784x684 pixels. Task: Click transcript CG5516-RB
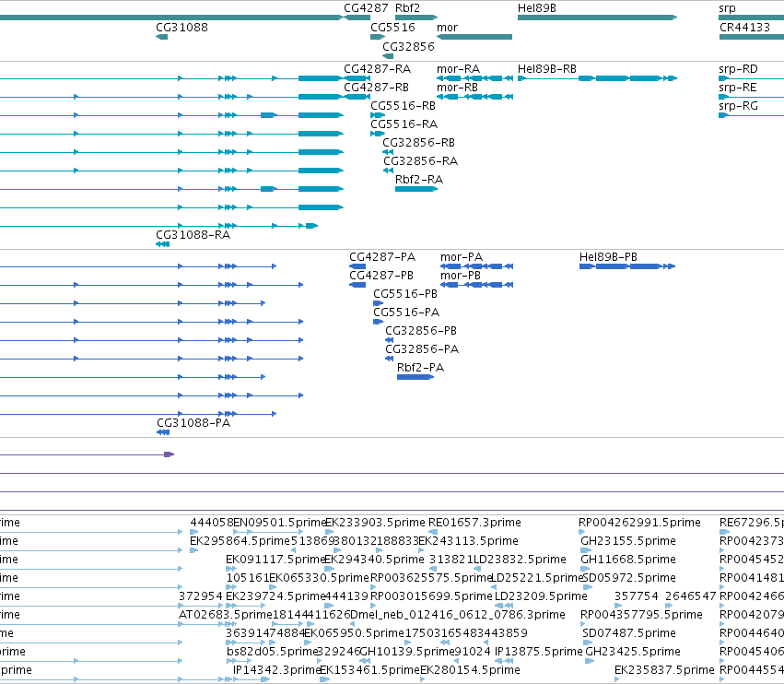(403, 106)
